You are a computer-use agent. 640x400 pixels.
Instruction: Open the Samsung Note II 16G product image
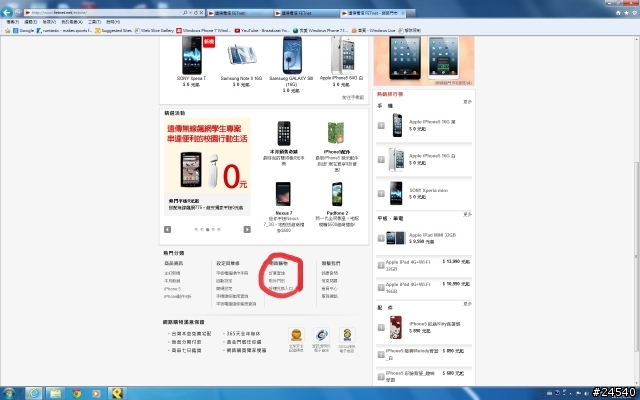pyautogui.click(x=242, y=55)
